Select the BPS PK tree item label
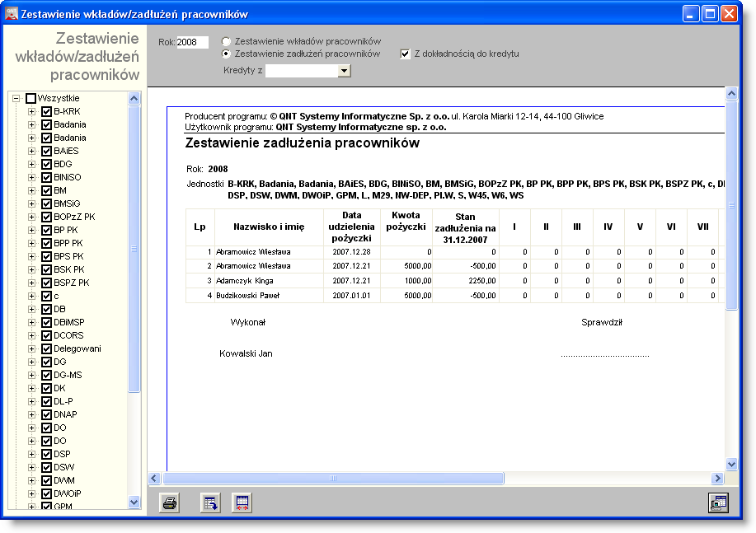 pos(68,256)
